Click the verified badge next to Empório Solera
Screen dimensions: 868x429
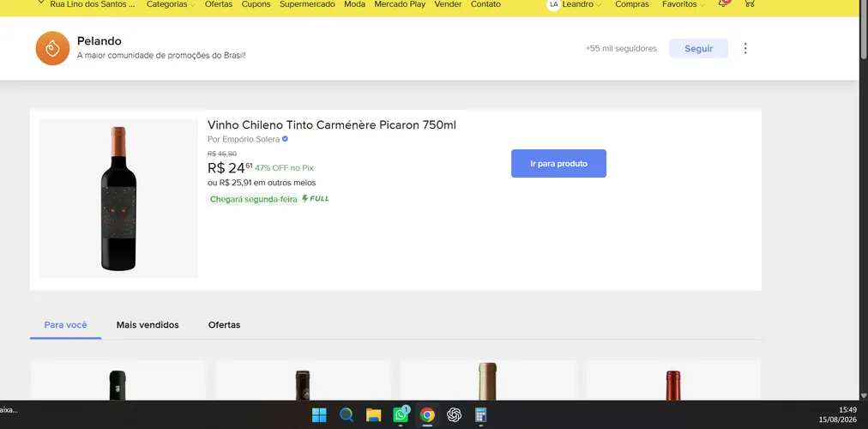[x=285, y=139]
